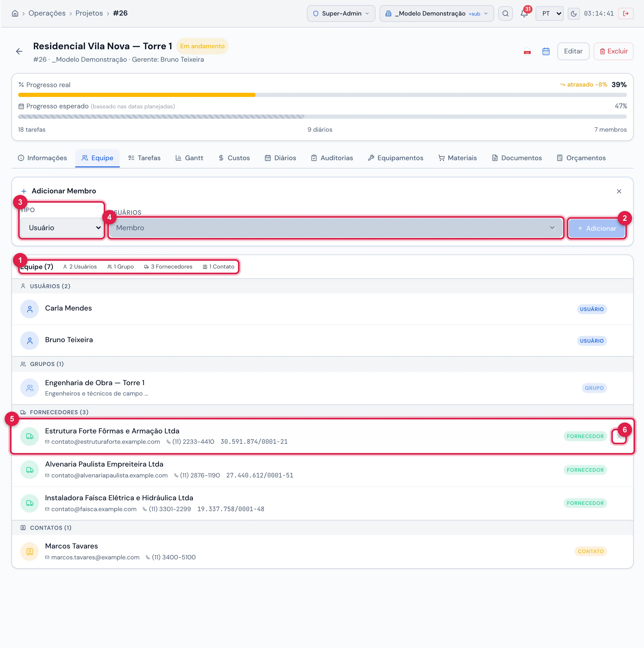Open the Super-Admin role dropdown
Image resolution: width=644 pixels, height=648 pixels.
[341, 13]
